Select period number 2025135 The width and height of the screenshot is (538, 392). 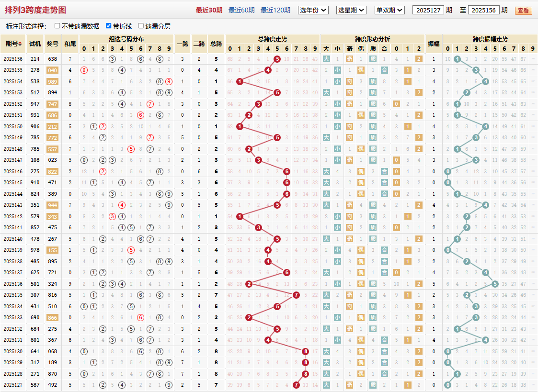pos(13,295)
